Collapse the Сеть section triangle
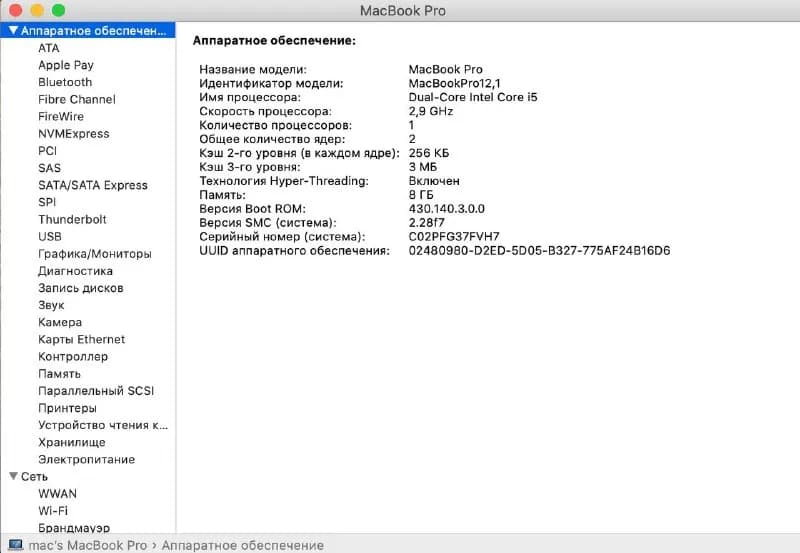This screenshot has width=800, height=553. click(x=14, y=476)
